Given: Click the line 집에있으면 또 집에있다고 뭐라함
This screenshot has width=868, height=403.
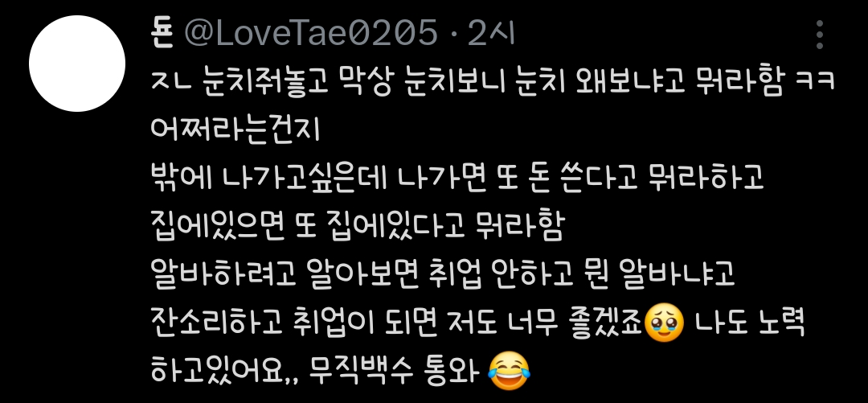Looking at the screenshot, I should point(358,225).
